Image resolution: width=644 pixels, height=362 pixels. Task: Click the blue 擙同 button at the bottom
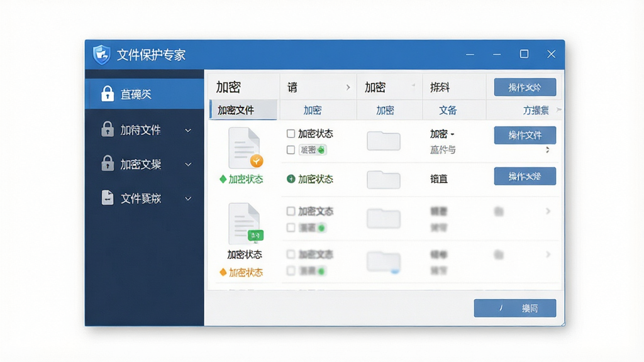(515, 308)
